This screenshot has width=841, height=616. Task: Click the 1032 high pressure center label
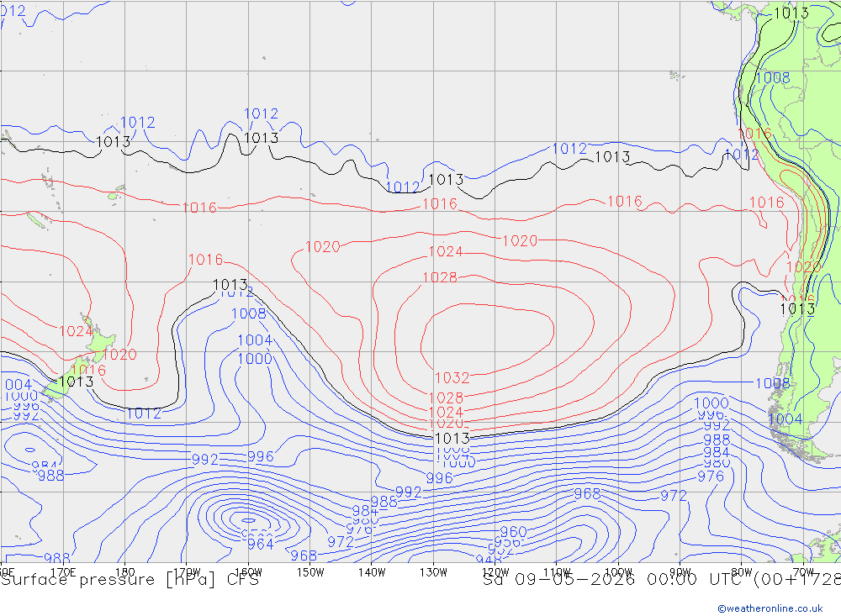click(x=452, y=378)
